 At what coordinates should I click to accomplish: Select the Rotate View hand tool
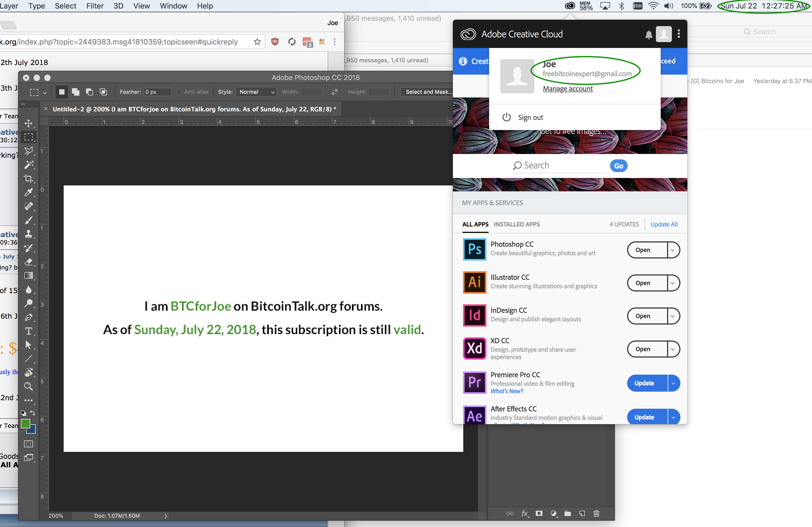(29, 372)
